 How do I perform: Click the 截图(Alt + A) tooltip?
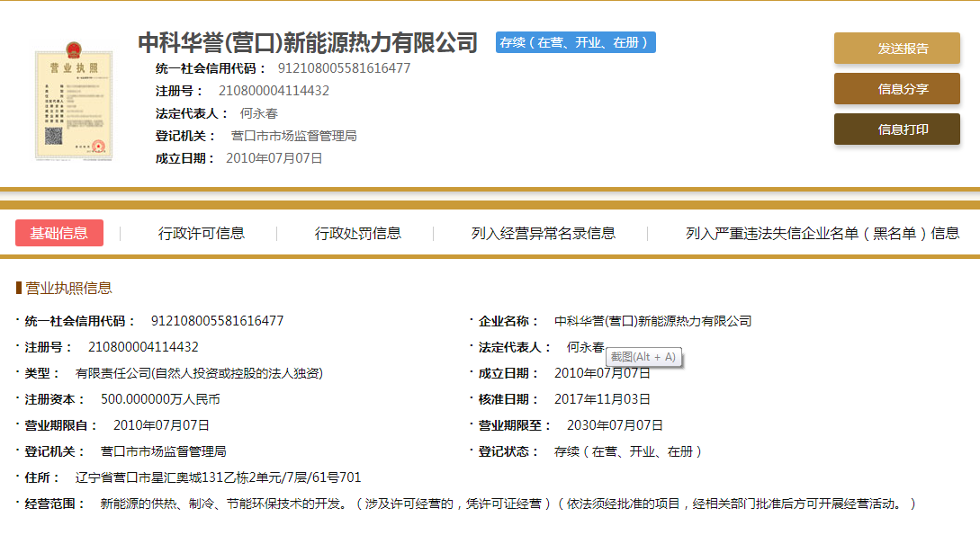[x=643, y=357]
